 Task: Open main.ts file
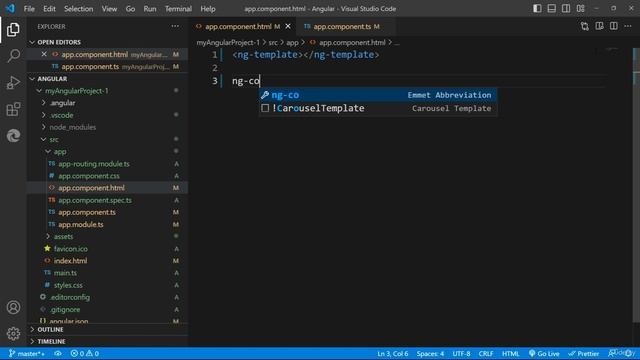point(108,273)
